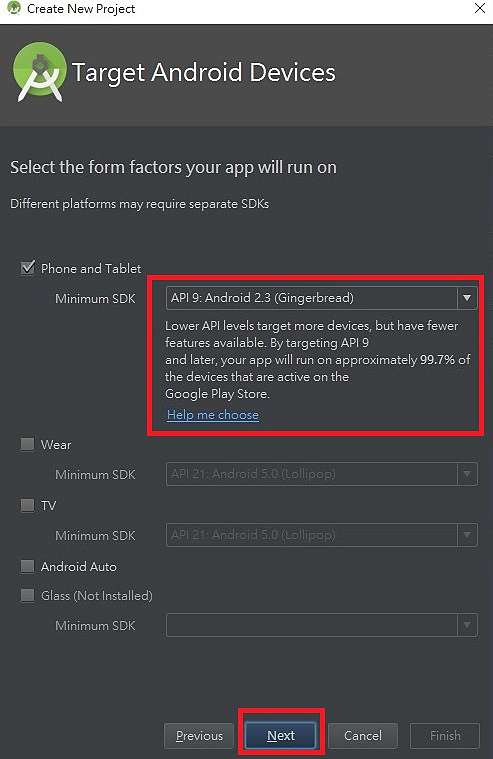This screenshot has width=493, height=759.
Task: Click the Android Auto label text
Action: tap(78, 566)
